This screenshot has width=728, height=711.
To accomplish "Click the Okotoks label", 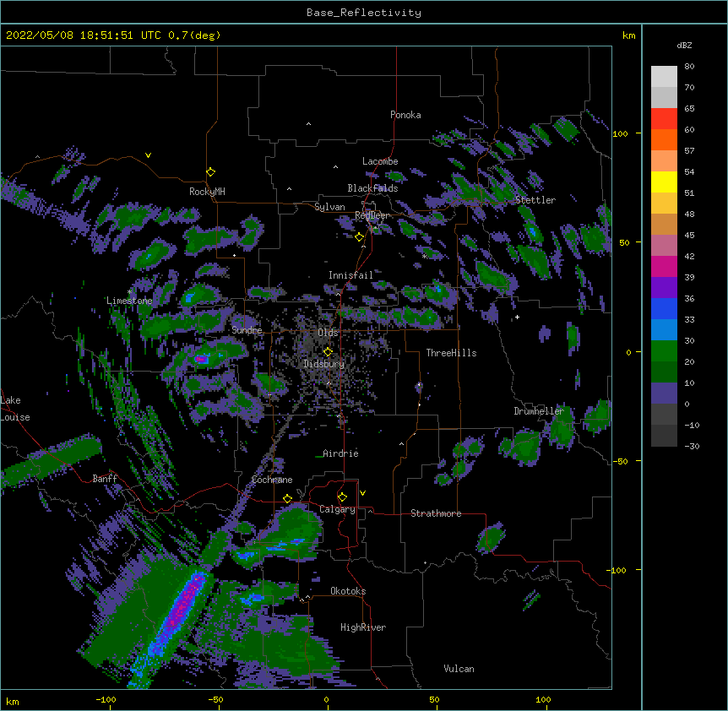I will [x=348, y=591].
